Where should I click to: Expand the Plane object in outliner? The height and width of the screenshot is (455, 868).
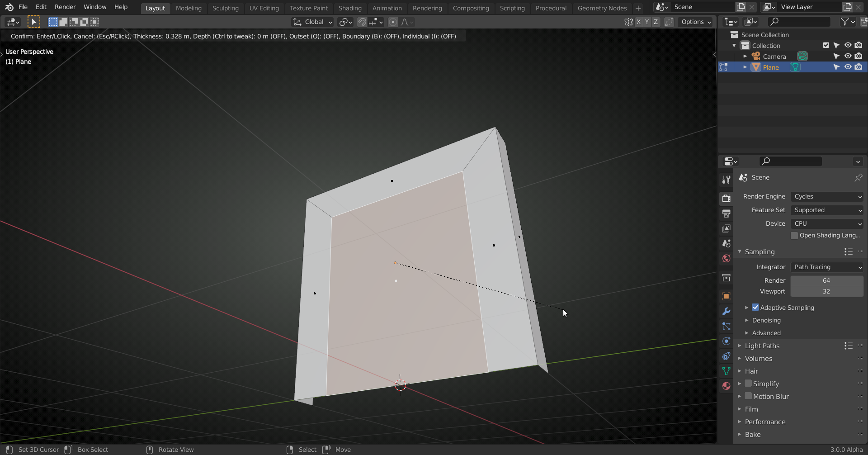(x=745, y=67)
